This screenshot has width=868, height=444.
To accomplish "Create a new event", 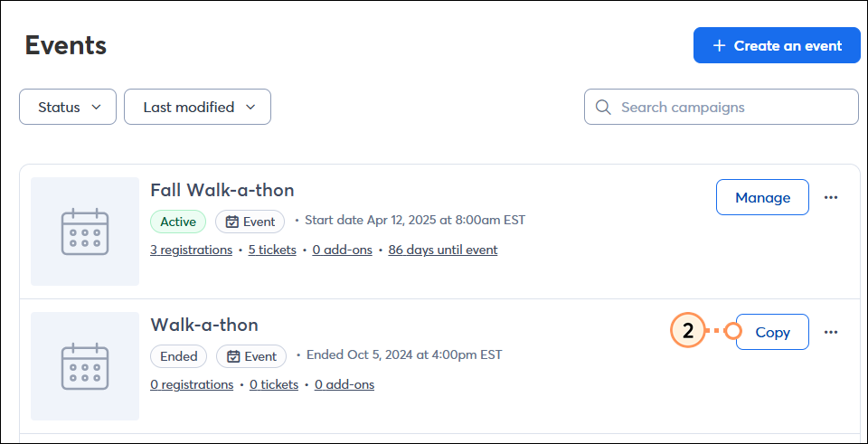I will 777,45.
